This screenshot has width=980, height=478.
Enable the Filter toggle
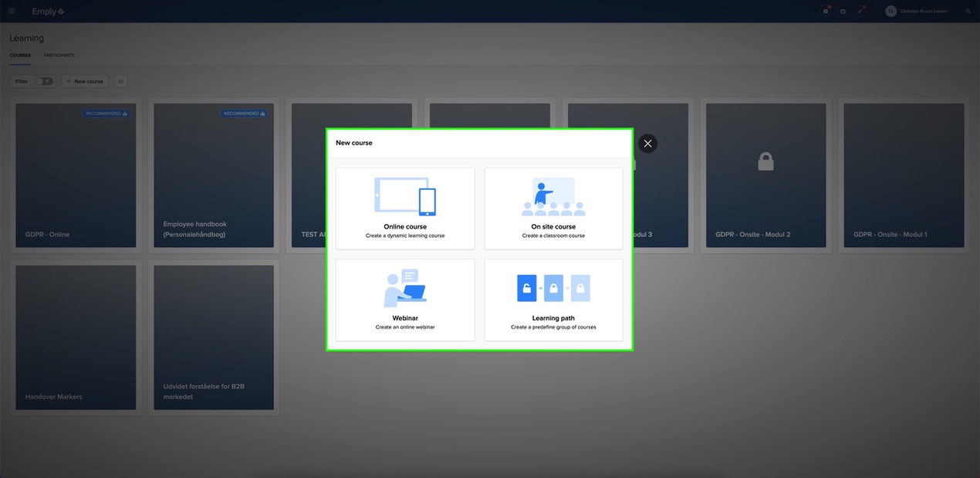[44, 80]
